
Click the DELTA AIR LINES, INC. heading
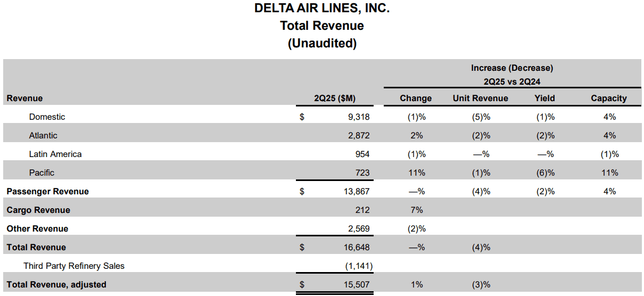pyautogui.click(x=322, y=8)
